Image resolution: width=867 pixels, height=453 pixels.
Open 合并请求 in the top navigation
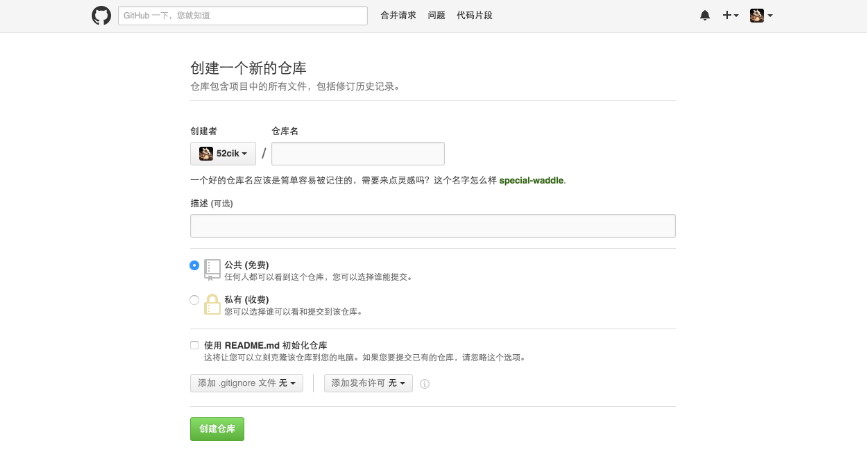click(398, 16)
